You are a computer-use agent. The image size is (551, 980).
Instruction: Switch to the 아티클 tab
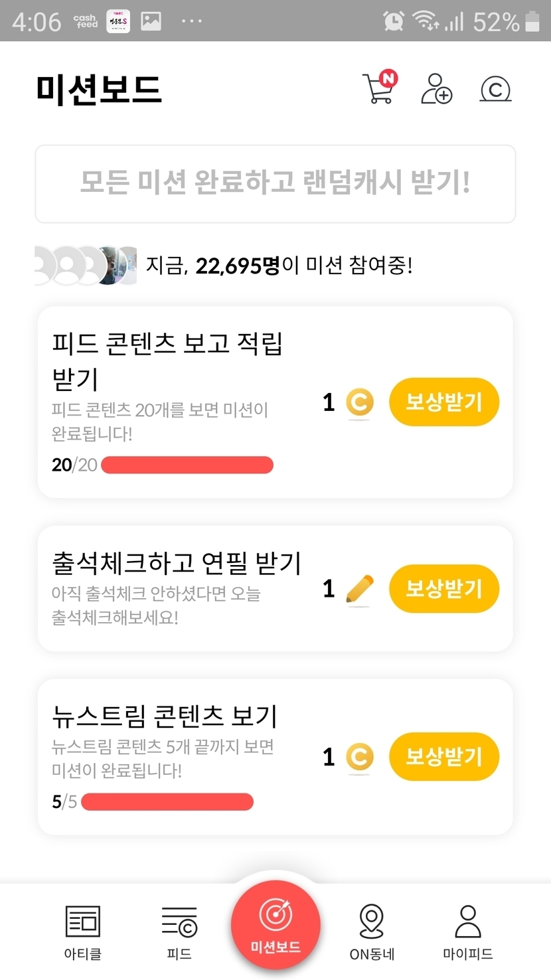tap(82, 932)
